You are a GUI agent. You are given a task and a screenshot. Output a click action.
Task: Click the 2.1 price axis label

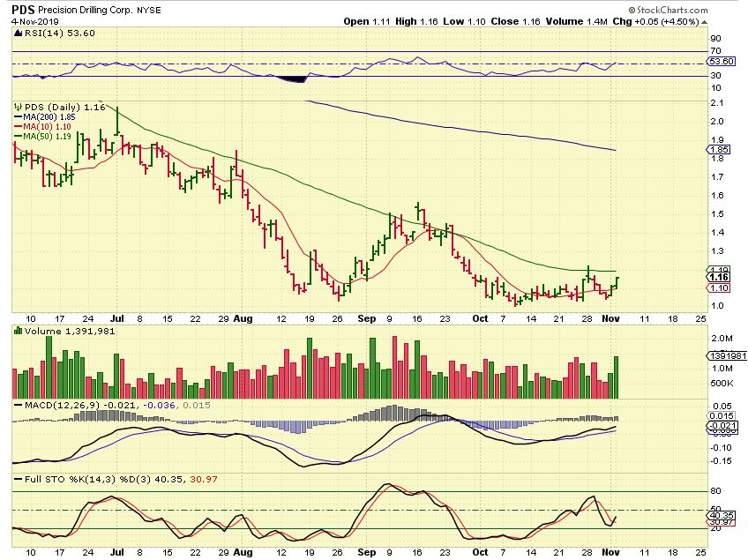[717, 103]
